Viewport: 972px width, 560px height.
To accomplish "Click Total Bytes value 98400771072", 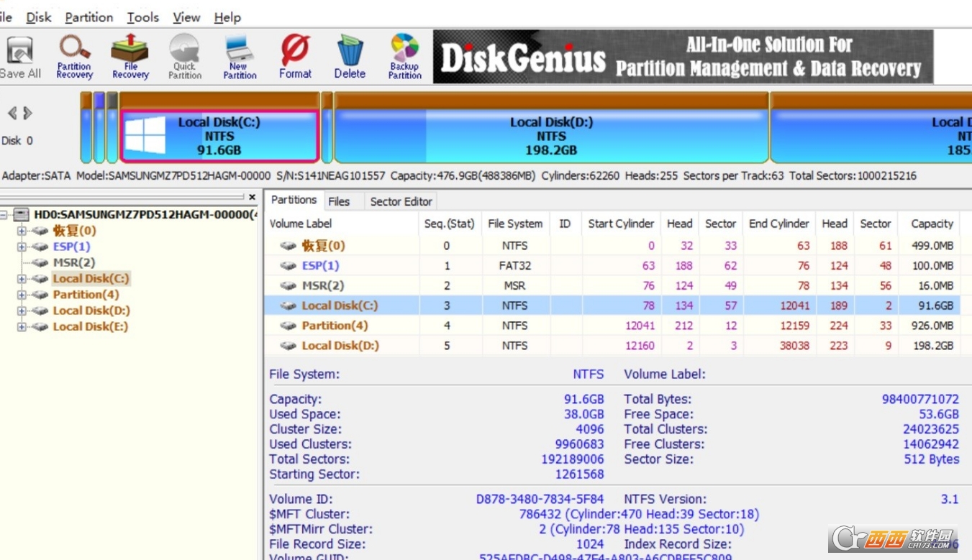I will pos(920,399).
